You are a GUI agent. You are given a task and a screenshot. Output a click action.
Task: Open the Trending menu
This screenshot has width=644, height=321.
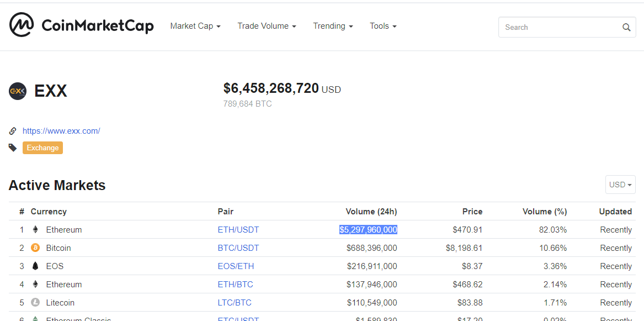point(333,26)
